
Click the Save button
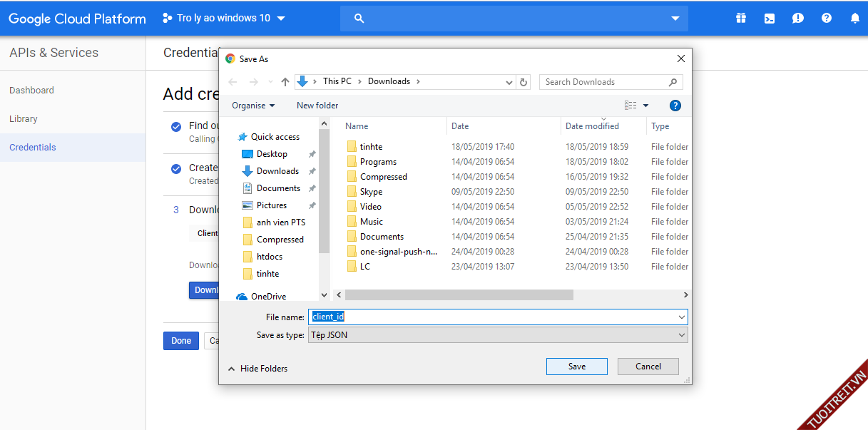click(576, 367)
